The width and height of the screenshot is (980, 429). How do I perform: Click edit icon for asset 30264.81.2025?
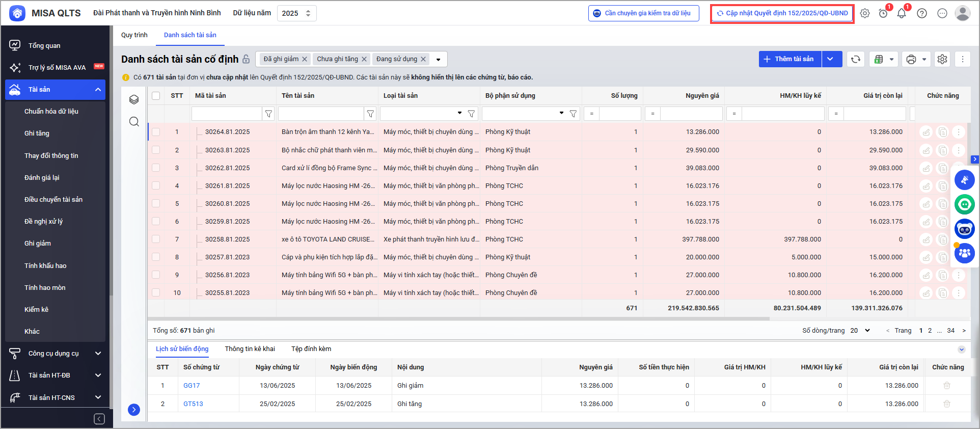[x=926, y=132]
